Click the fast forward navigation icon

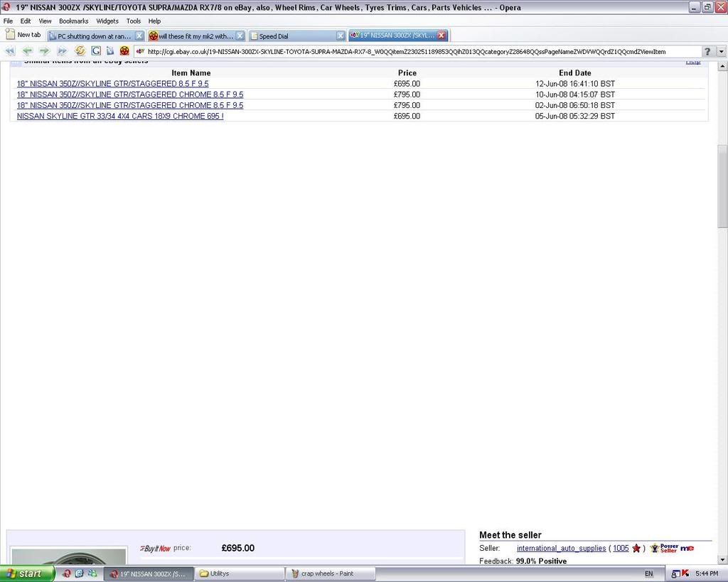coord(62,51)
